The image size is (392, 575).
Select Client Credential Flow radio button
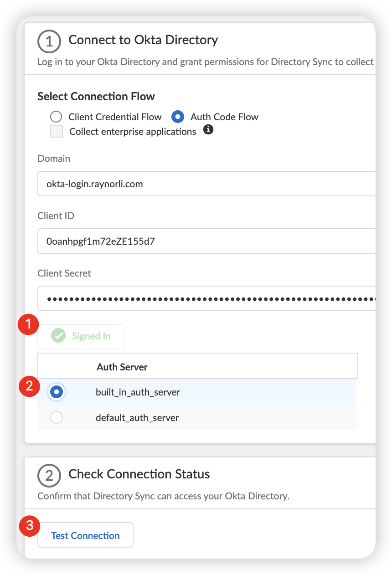click(56, 117)
